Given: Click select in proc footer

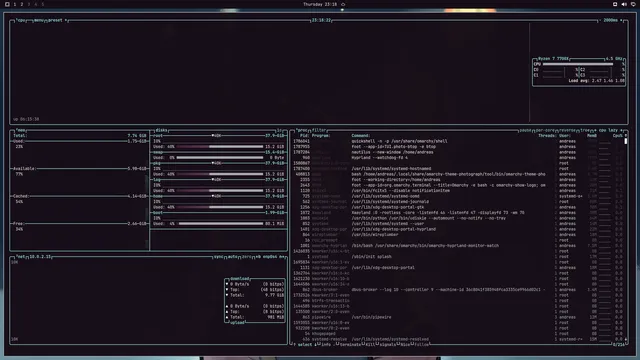Looking at the screenshot, I should [304, 344].
